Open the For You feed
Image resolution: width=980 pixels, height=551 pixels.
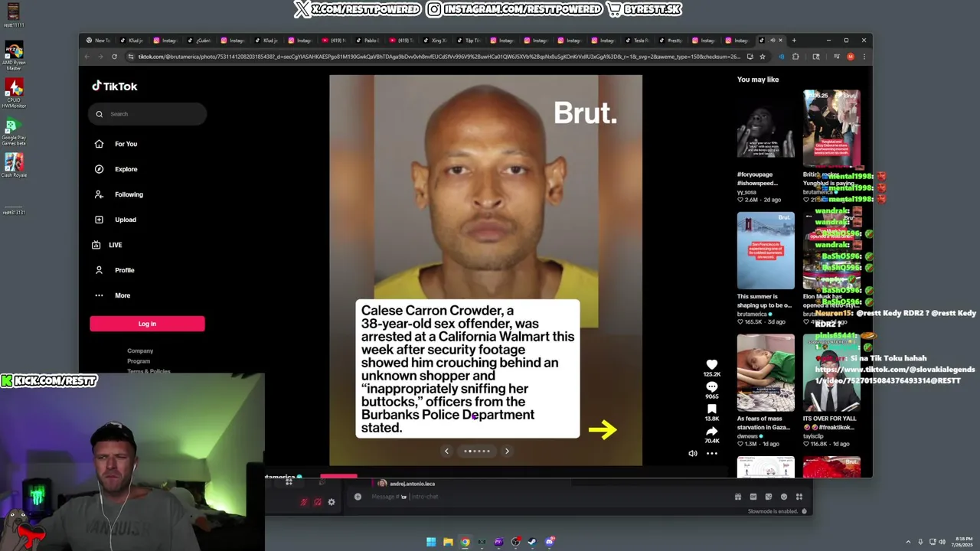tap(116, 144)
